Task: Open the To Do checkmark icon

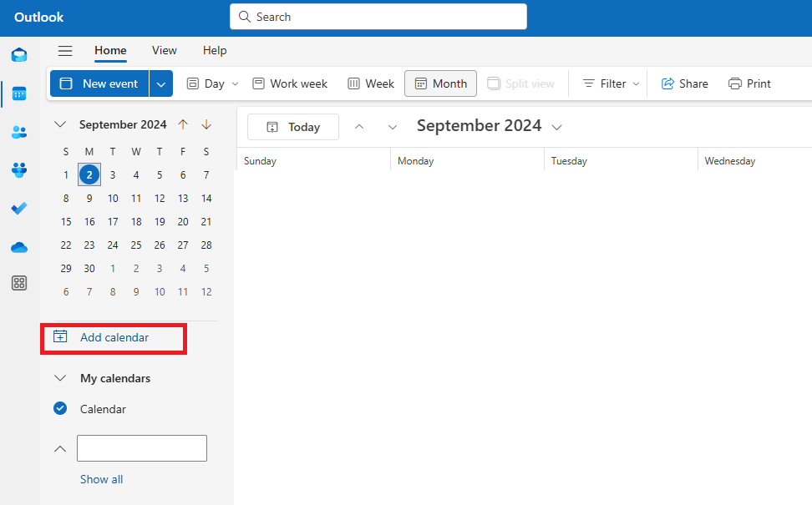Action: (x=18, y=209)
